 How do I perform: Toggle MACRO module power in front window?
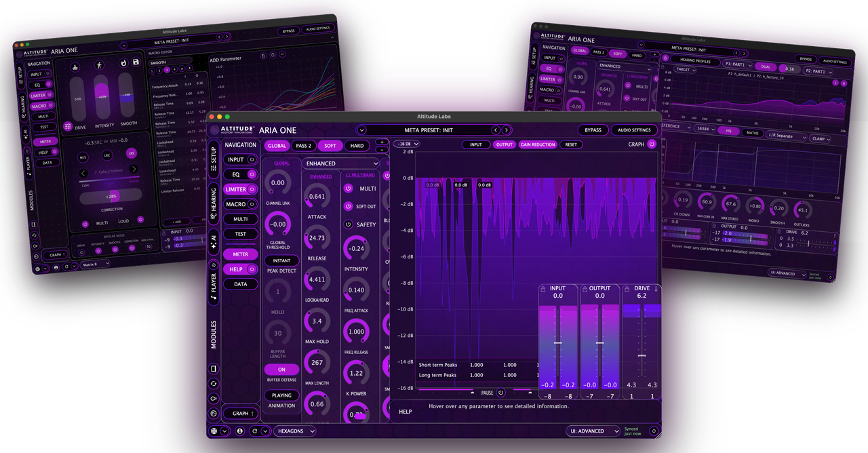tap(252, 205)
